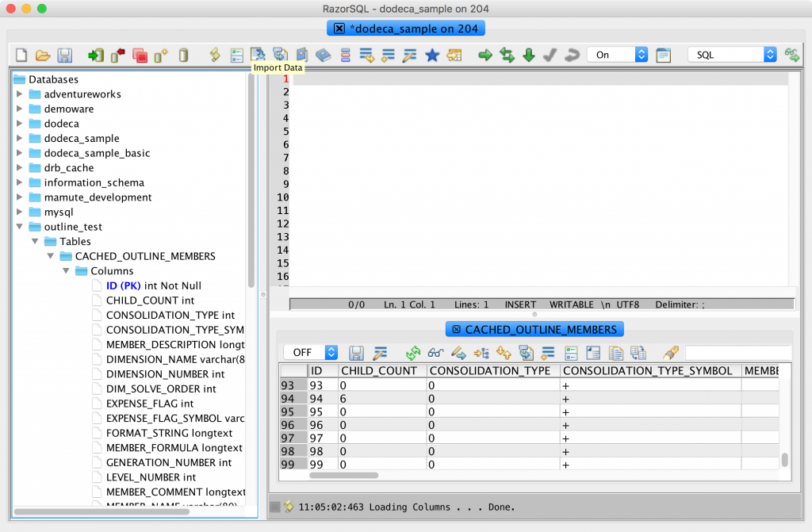Click the red stacked squares icon

(x=140, y=55)
